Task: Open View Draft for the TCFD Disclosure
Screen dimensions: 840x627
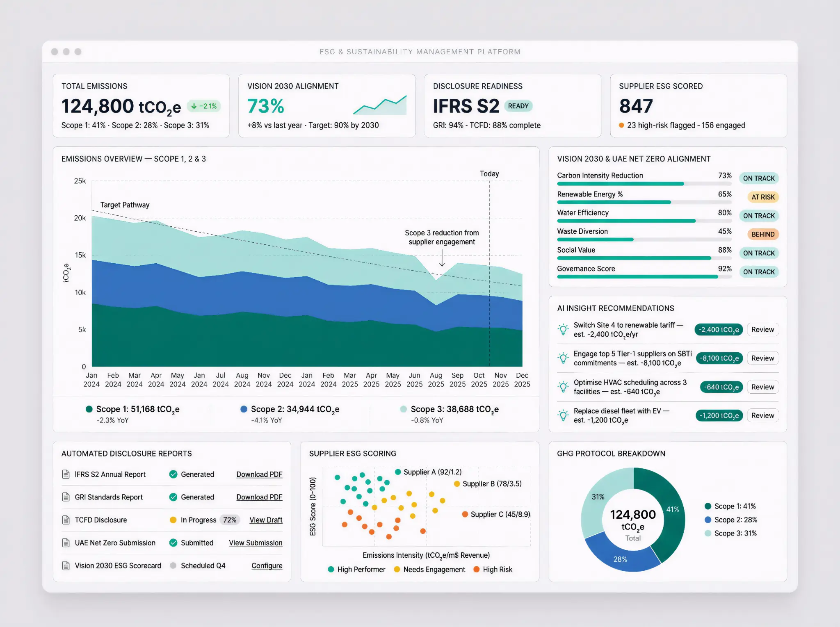Action: click(x=266, y=520)
